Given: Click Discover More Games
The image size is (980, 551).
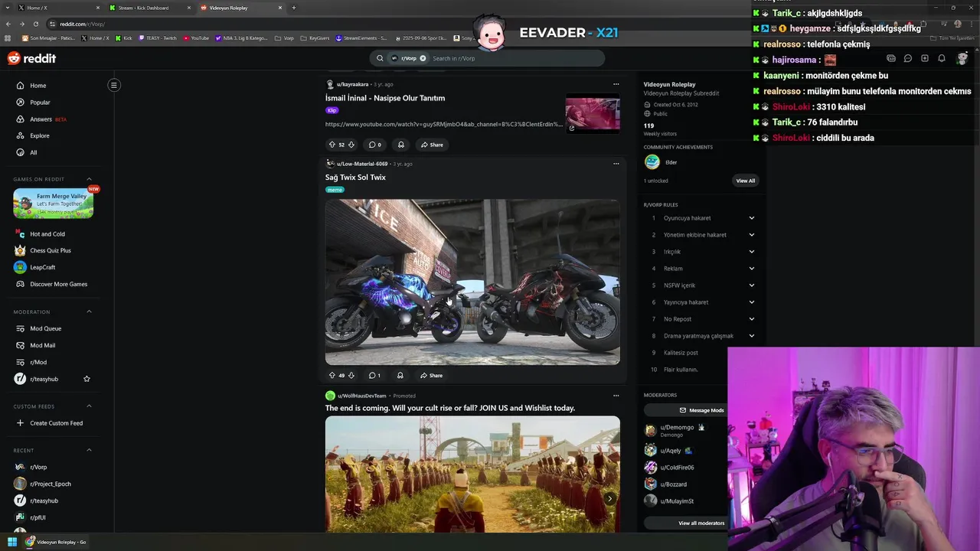Looking at the screenshot, I should 57,285.
